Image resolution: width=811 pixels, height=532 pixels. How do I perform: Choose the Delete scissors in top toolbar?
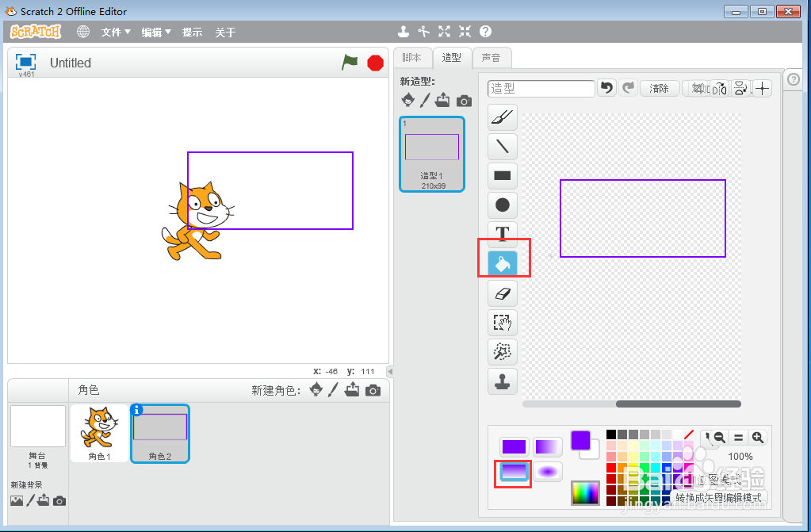424,32
